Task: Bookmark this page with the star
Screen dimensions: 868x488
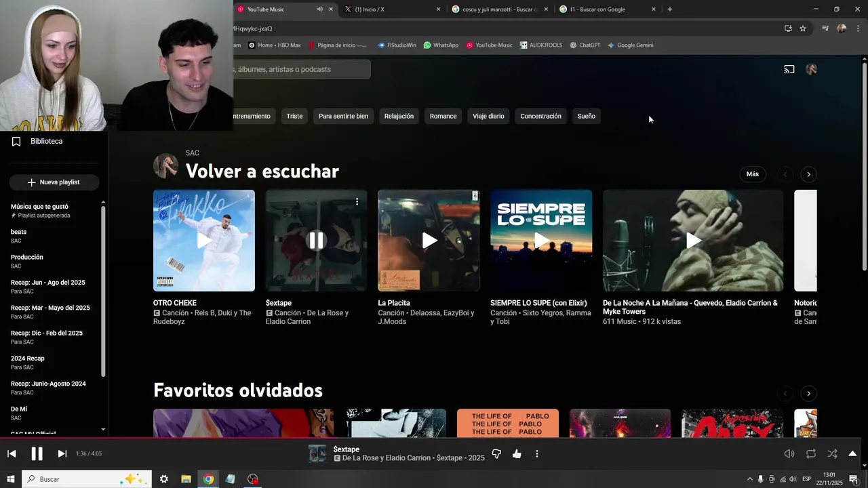Action: (x=803, y=28)
